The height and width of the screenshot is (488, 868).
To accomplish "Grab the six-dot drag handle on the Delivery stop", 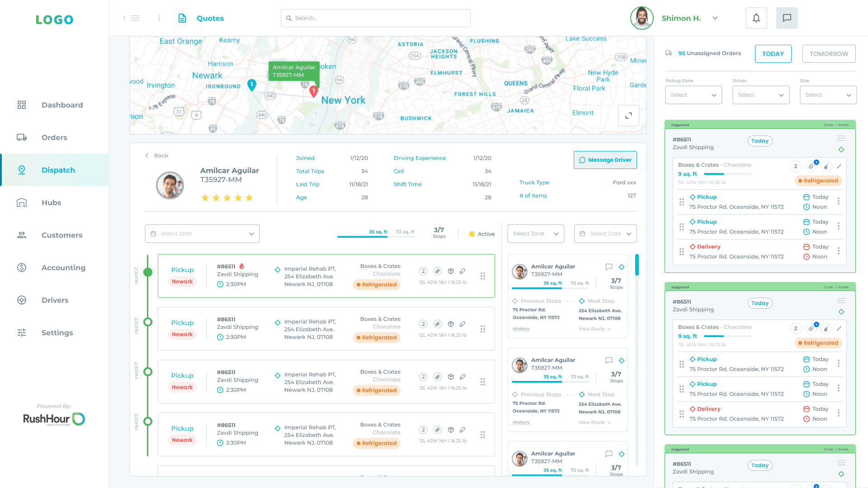I will click(x=681, y=252).
